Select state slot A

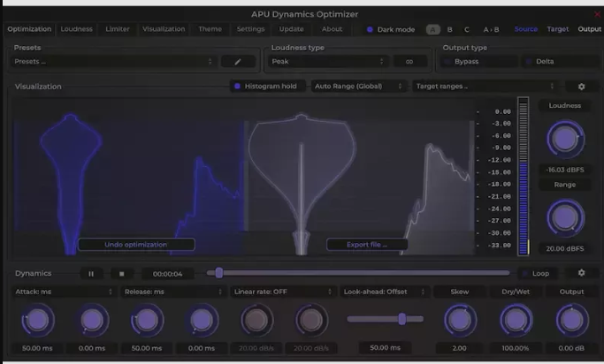coord(433,30)
